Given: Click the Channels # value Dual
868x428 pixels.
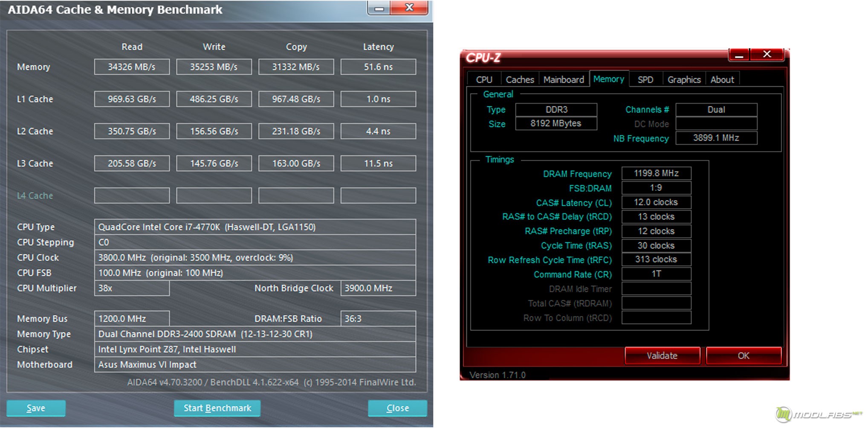Looking at the screenshot, I should (716, 109).
